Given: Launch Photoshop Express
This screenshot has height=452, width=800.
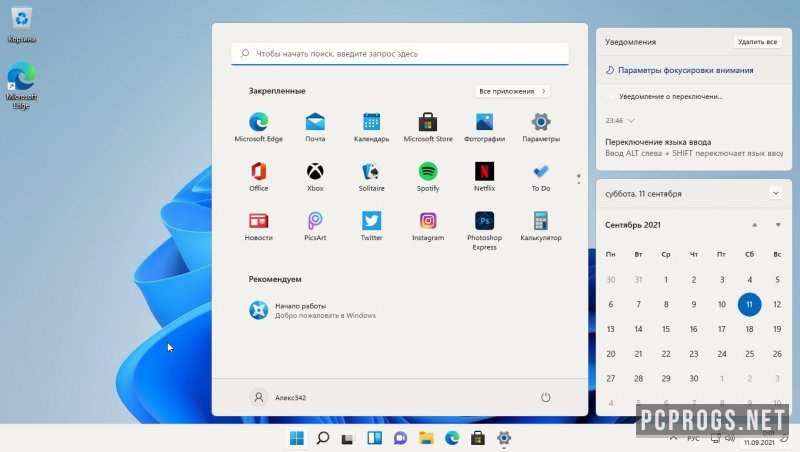Looking at the screenshot, I should (484, 231).
